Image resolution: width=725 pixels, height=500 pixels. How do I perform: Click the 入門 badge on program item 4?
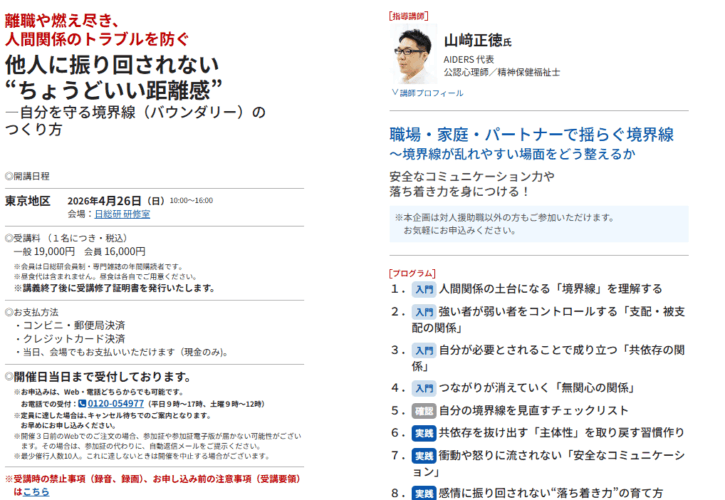(x=423, y=387)
